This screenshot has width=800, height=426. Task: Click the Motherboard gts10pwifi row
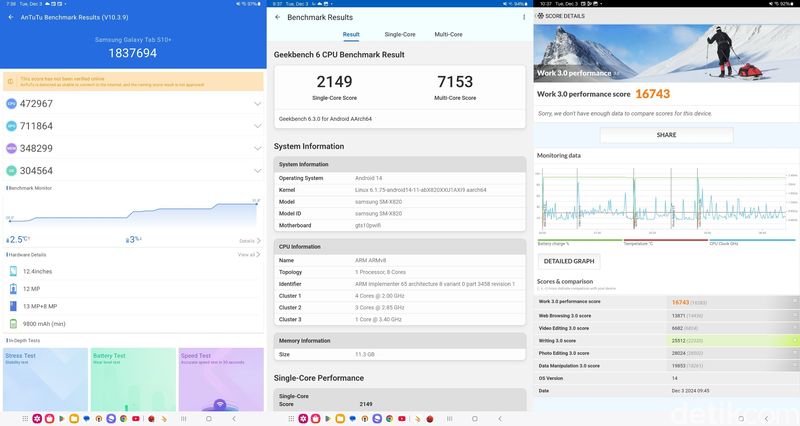(x=399, y=225)
